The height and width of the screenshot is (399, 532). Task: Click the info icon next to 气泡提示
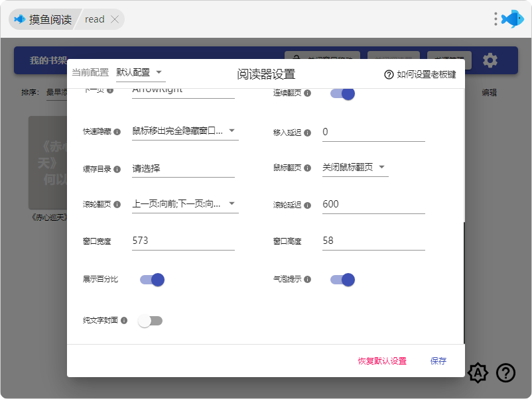[x=307, y=279]
